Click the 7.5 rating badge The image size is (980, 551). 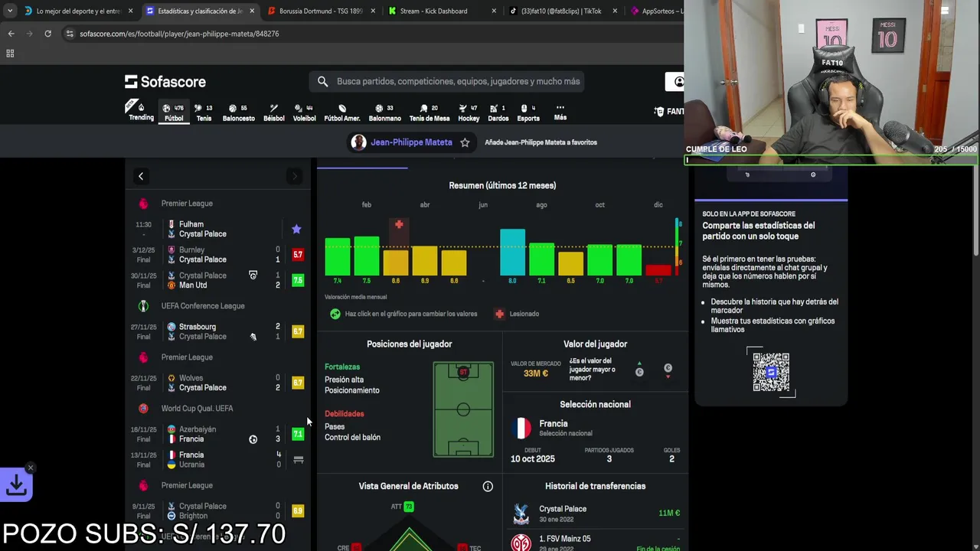(x=298, y=280)
